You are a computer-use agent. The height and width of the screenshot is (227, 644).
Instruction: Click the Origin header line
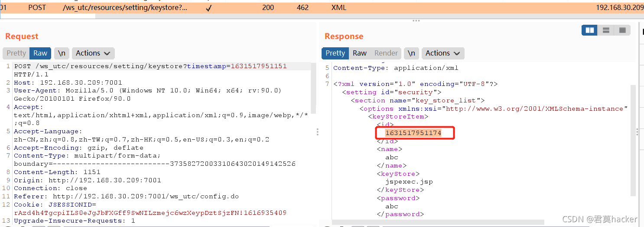coord(88,180)
